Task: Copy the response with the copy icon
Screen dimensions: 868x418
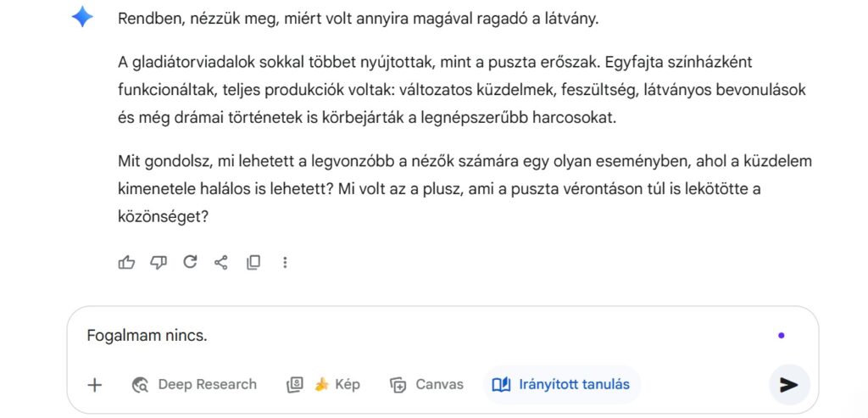Action: [253, 263]
